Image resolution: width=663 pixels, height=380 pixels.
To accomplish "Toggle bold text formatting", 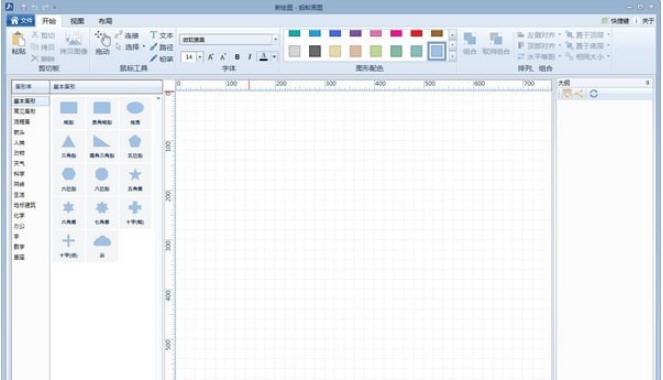I will coord(237,57).
